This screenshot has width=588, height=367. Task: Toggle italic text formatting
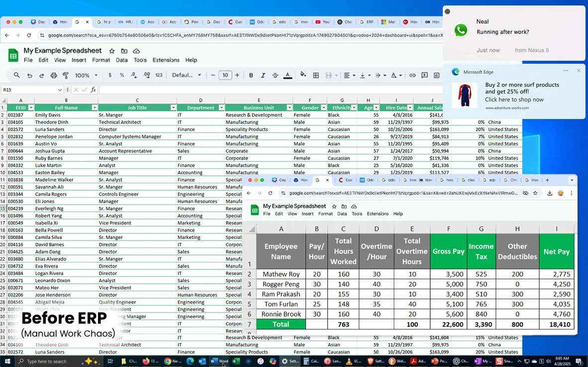point(263,75)
